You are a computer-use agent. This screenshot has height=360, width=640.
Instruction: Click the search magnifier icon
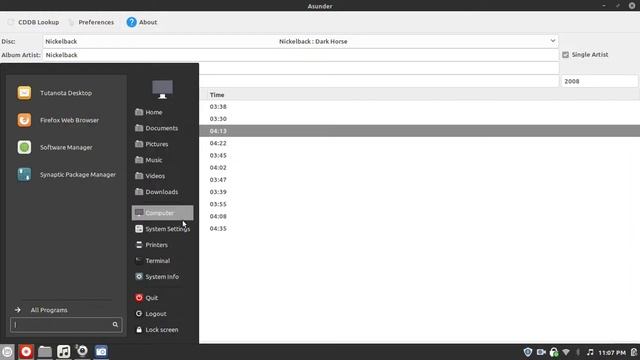coord(115,324)
